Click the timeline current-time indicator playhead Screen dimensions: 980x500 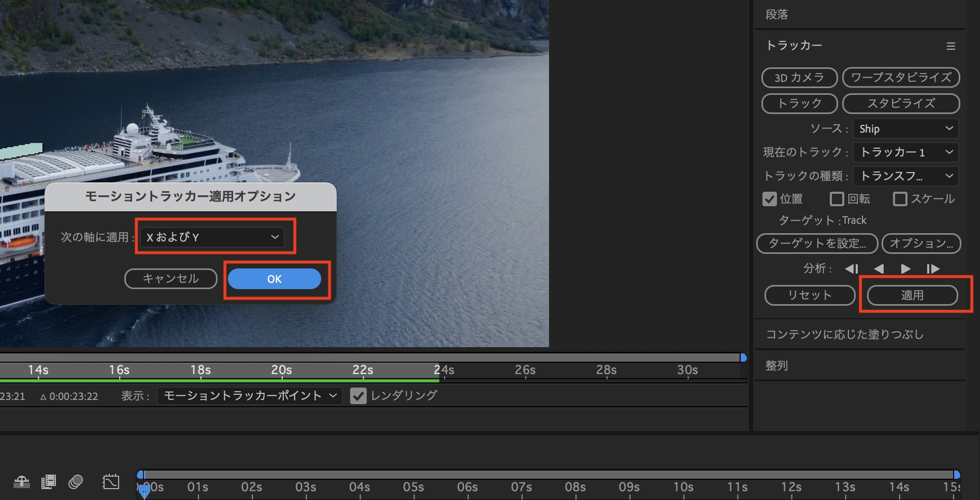click(145, 490)
